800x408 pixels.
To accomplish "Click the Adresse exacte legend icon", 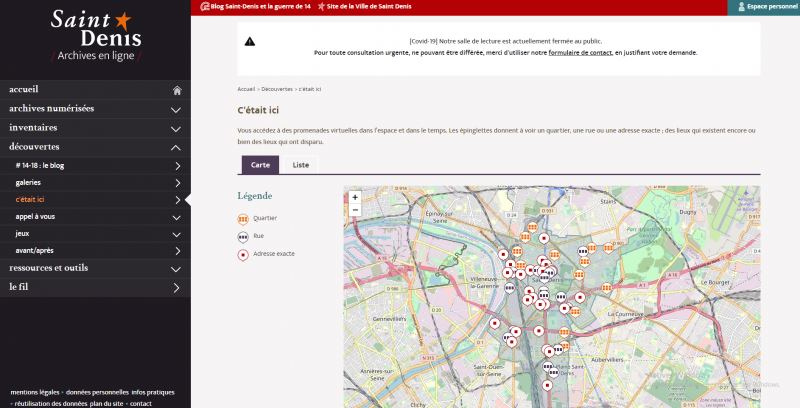I will pos(242,254).
